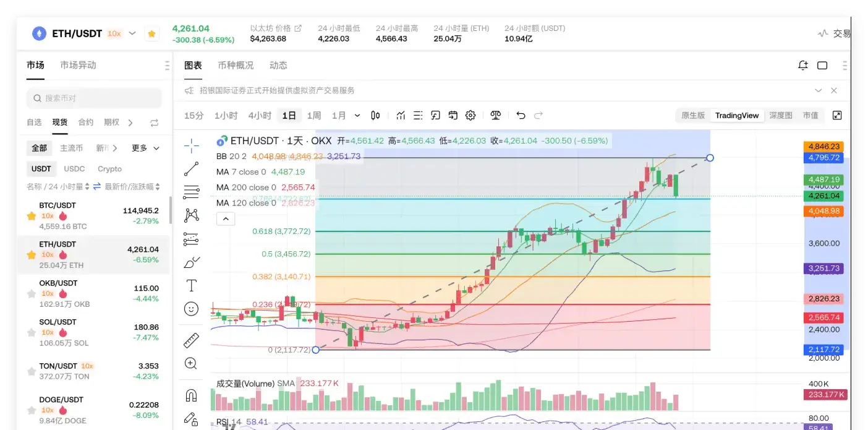This screenshot has height=430, width=868.
Task: Select the brush drawing tool
Action: 191,262
